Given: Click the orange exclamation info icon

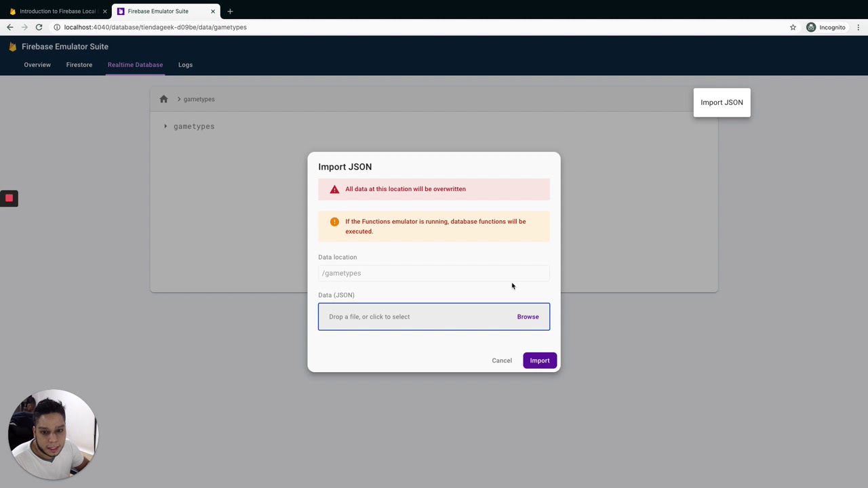Looking at the screenshot, I should (x=334, y=222).
